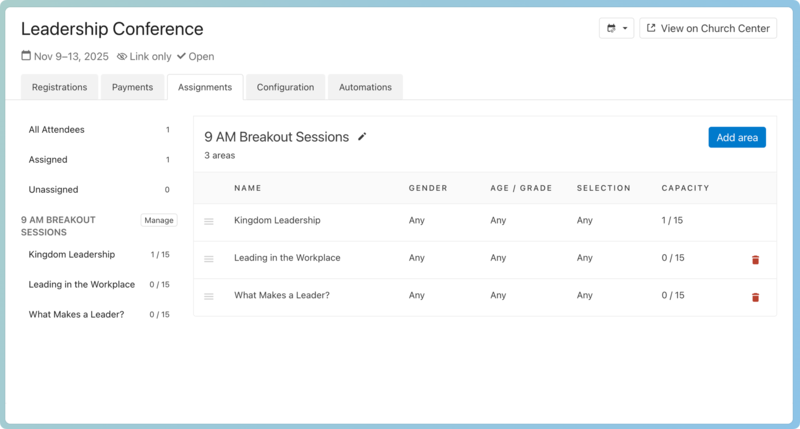Select the Automations tab
This screenshot has height=429, width=800.
(x=365, y=87)
